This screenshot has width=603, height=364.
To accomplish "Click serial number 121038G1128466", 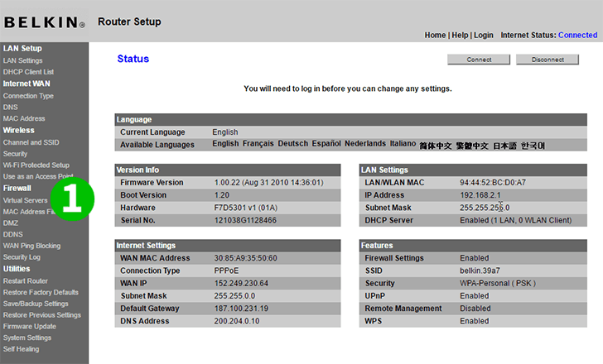I will point(245,220).
